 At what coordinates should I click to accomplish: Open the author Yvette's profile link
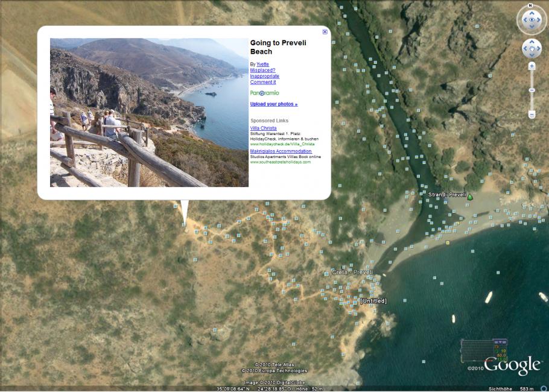(262, 64)
